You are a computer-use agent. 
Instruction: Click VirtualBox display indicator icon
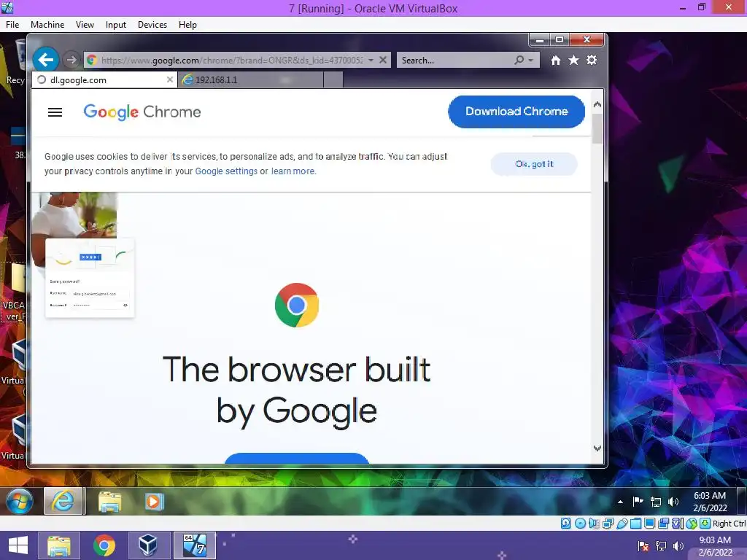tap(649, 524)
